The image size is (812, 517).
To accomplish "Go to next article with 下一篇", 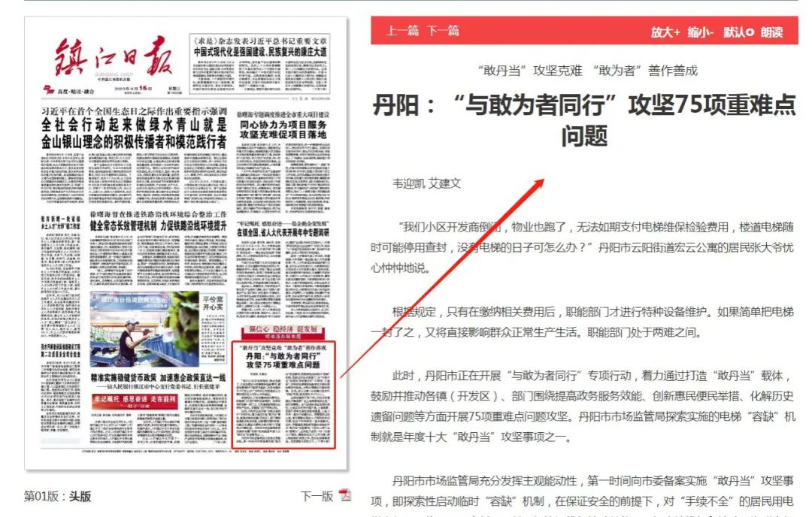I will pyautogui.click(x=443, y=32).
